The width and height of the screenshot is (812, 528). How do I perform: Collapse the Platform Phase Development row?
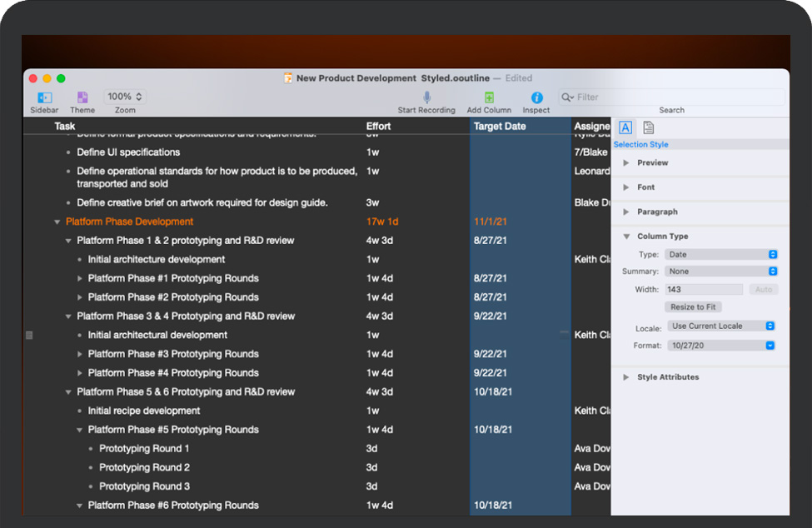click(57, 222)
